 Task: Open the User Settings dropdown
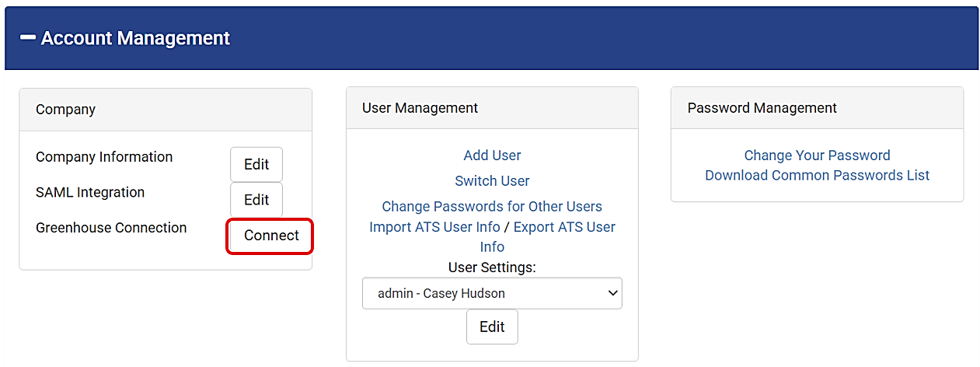click(492, 293)
